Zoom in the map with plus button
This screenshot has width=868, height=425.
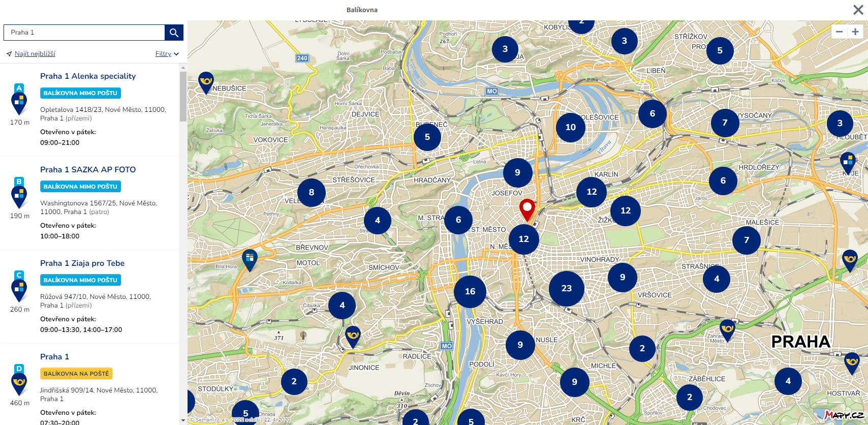tap(855, 32)
